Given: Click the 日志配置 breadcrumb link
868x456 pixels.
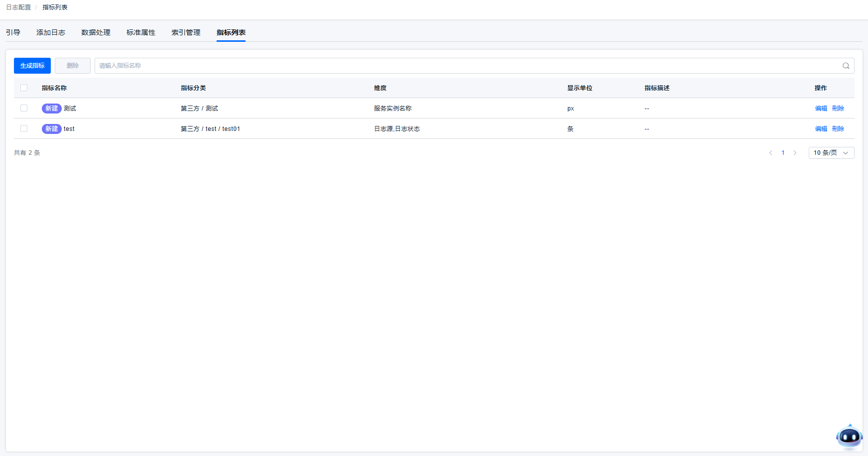Looking at the screenshot, I should coord(18,7).
